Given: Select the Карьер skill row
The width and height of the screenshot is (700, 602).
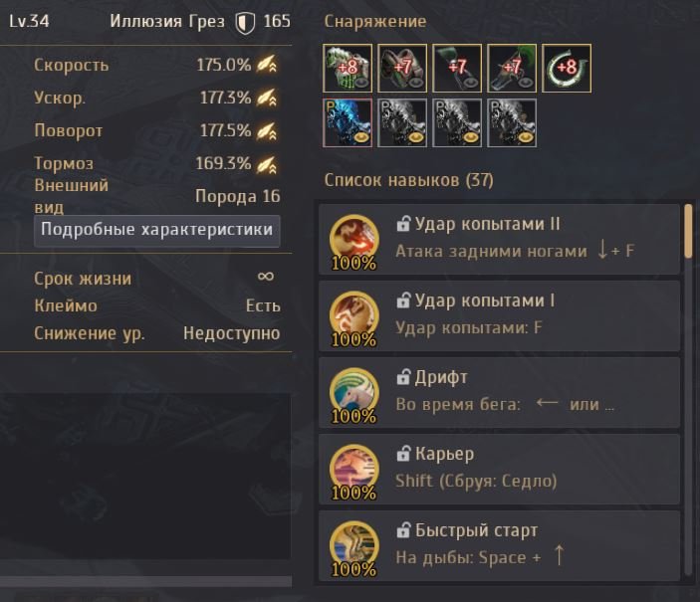Looking at the screenshot, I should coord(500,469).
